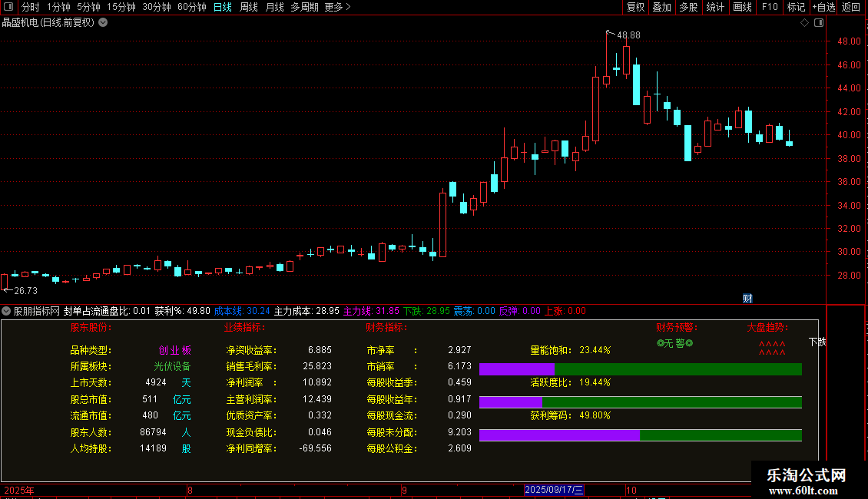The image size is (868, 499).
Task: Open the 画线 drawing tools
Action: pyautogui.click(x=742, y=7)
